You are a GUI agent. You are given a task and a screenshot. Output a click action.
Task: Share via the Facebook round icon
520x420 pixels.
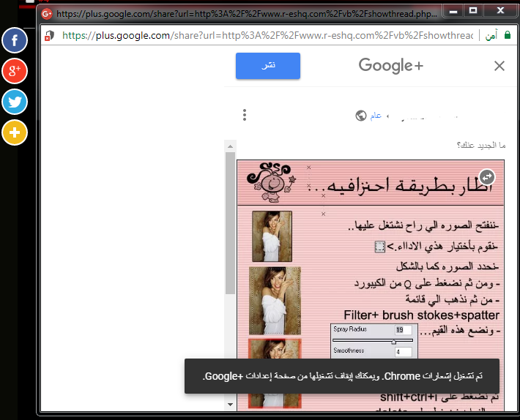14,40
